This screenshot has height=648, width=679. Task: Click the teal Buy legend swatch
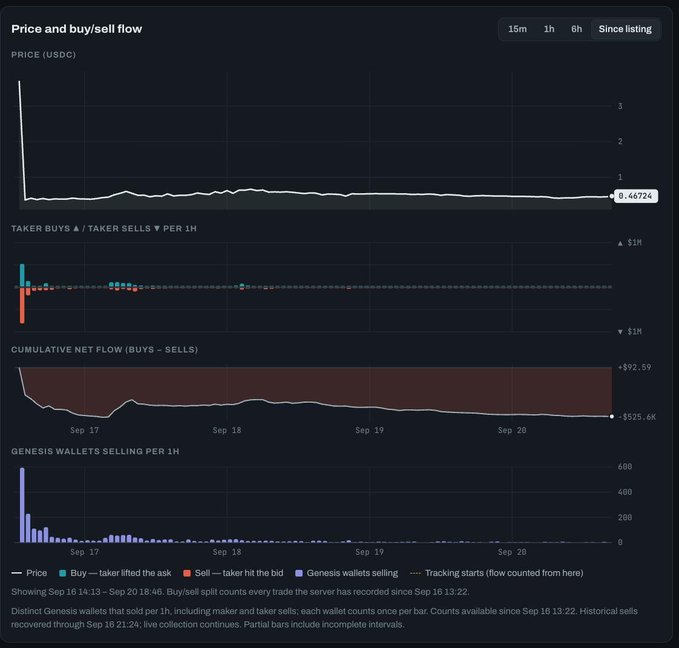[63, 573]
